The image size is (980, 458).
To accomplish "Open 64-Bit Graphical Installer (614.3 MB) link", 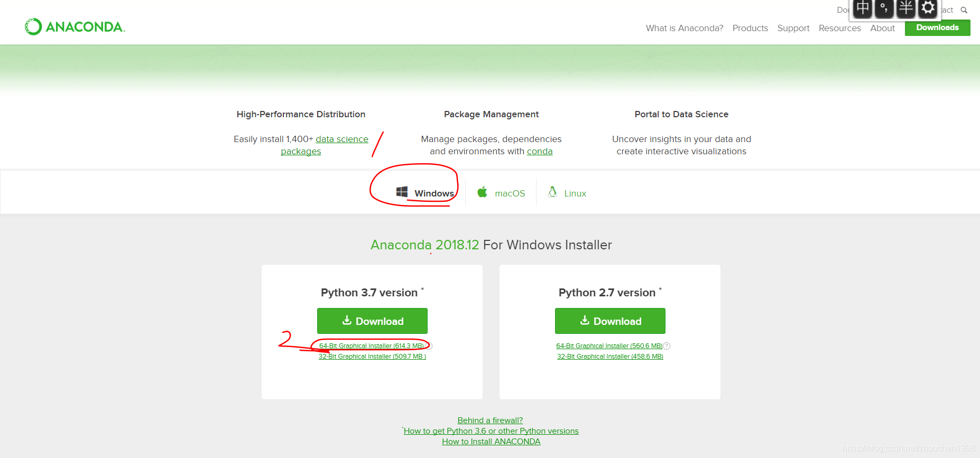I will click(x=372, y=346).
